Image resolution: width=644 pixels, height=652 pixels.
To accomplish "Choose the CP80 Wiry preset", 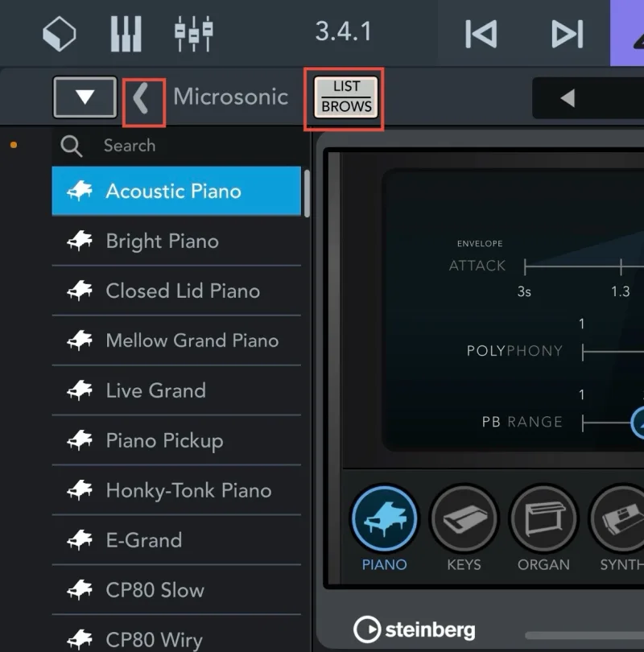I will 176,634.
